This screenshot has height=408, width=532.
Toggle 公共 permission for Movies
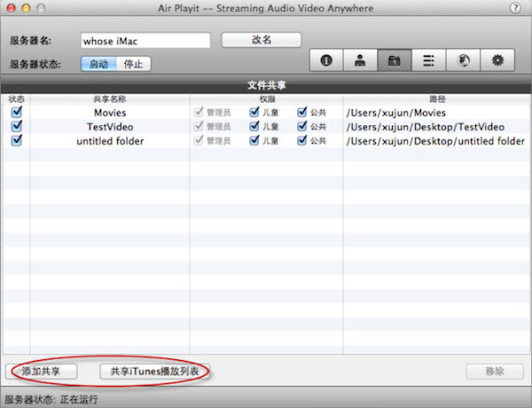[301, 112]
